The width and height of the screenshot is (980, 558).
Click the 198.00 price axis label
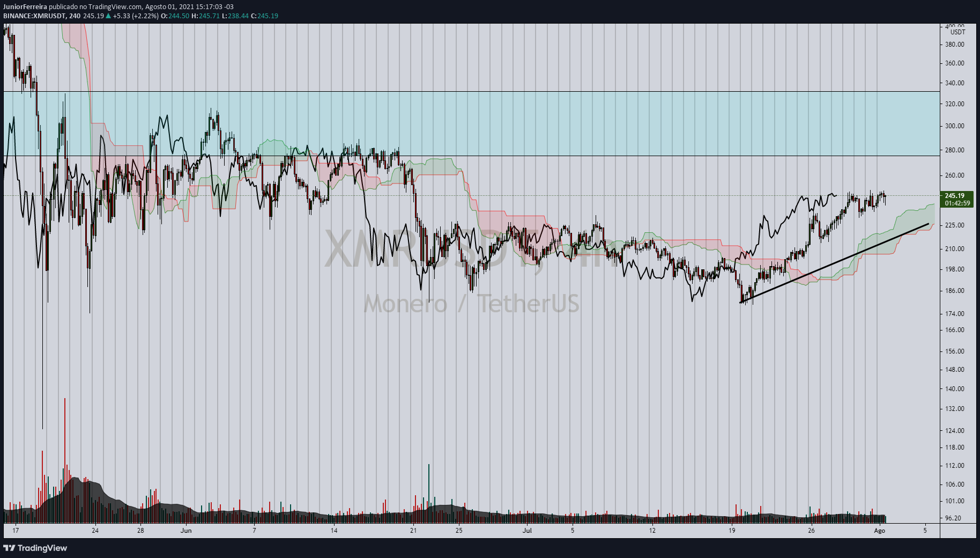955,269
